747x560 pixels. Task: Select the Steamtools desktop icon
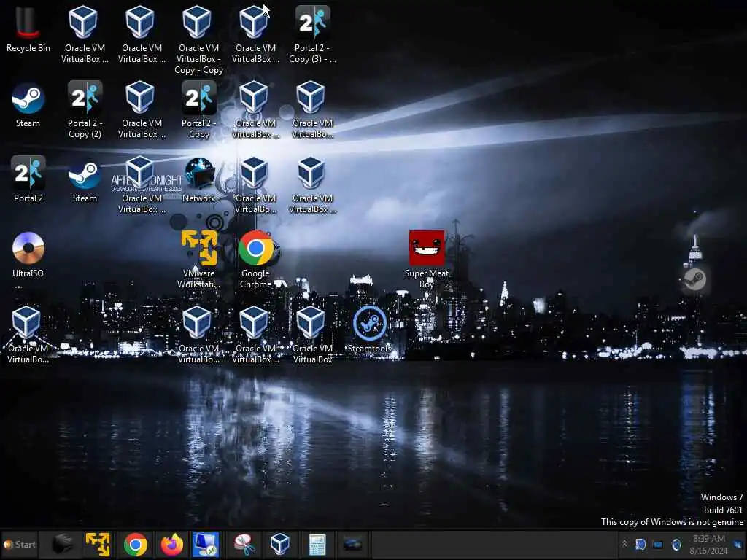369,330
